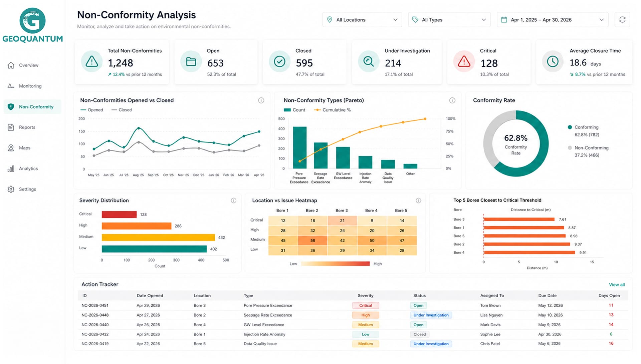The image size is (641, 364).
Task: Toggle Non-Conforming legend entry
Action: click(x=588, y=148)
